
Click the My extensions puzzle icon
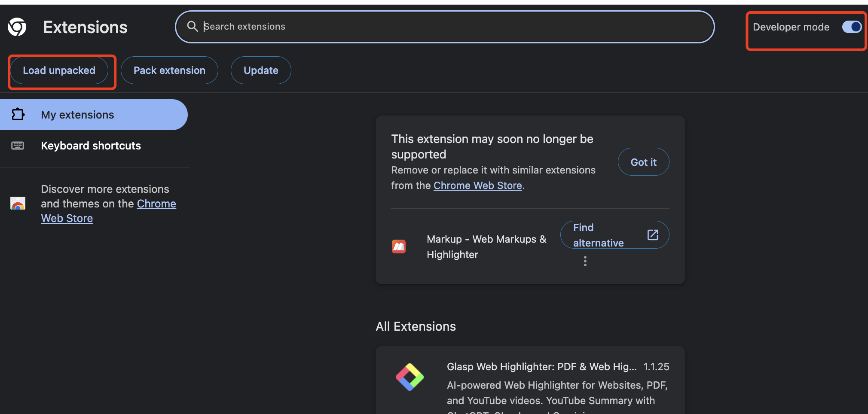click(18, 114)
